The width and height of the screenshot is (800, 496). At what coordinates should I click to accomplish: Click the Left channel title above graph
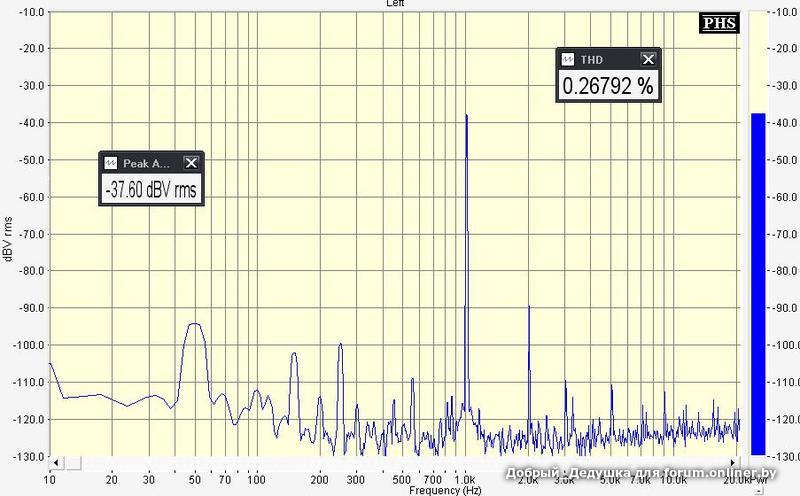[395, 3]
